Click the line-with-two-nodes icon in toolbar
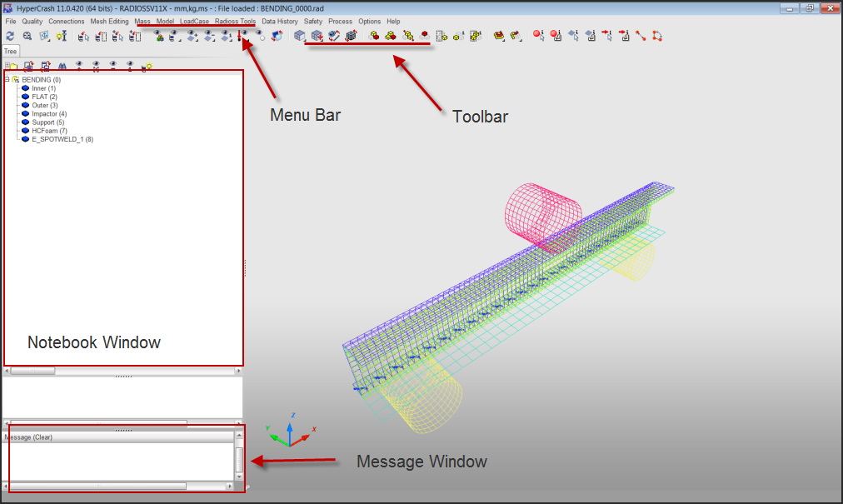Viewport: 843px width, 504px height. 641,36
